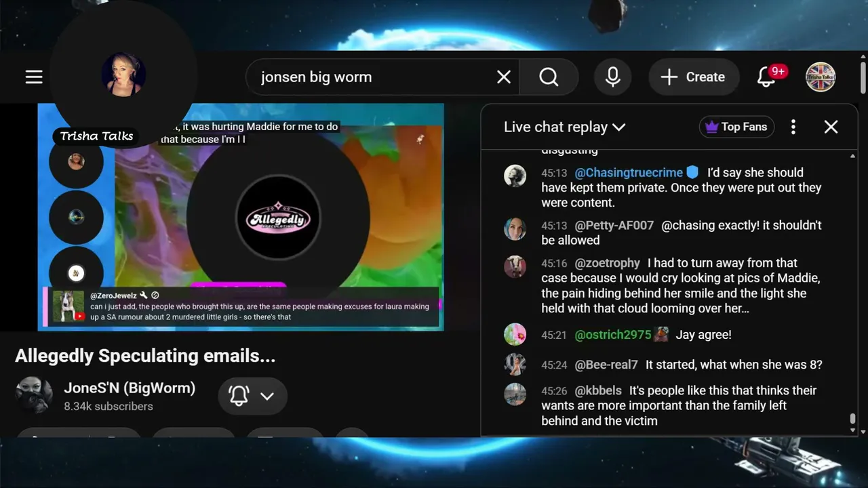Viewport: 868px width, 488px height.
Task: Jump to the 45:24 chat timestamp
Action: tap(554, 365)
